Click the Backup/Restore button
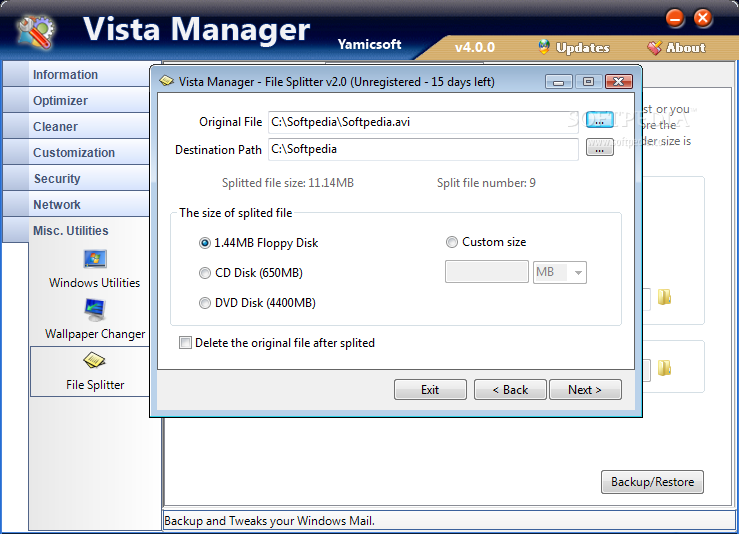 (652, 482)
